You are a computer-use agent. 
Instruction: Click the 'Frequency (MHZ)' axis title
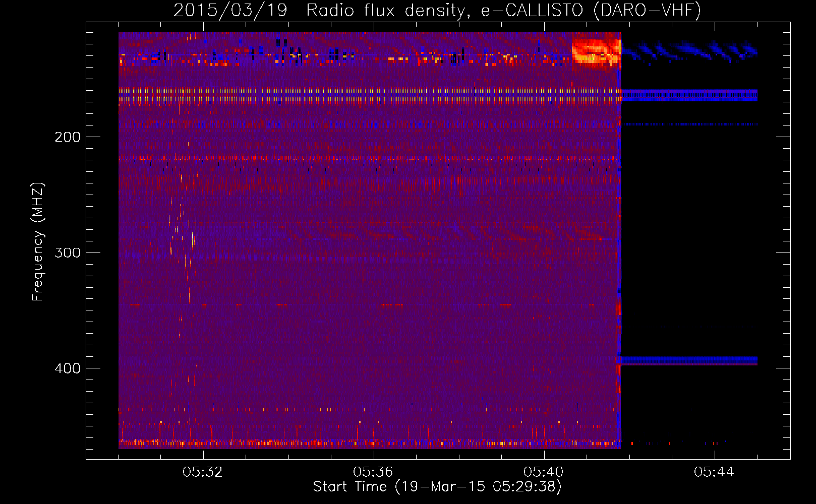click(x=38, y=242)
